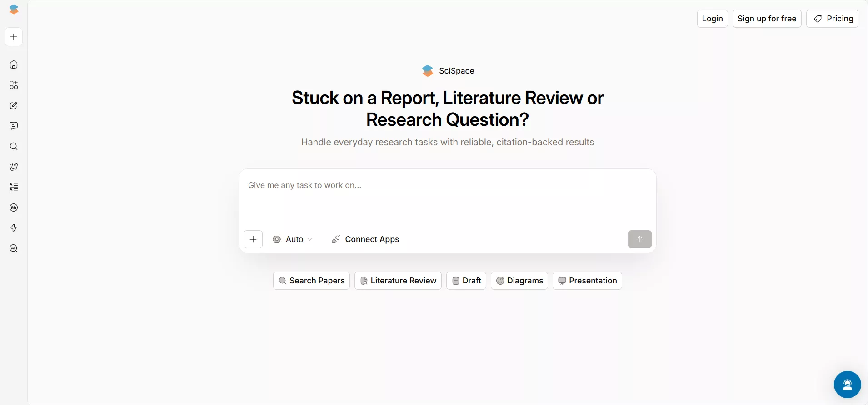Open the chat bubble icon in the sidebar

[x=14, y=126]
